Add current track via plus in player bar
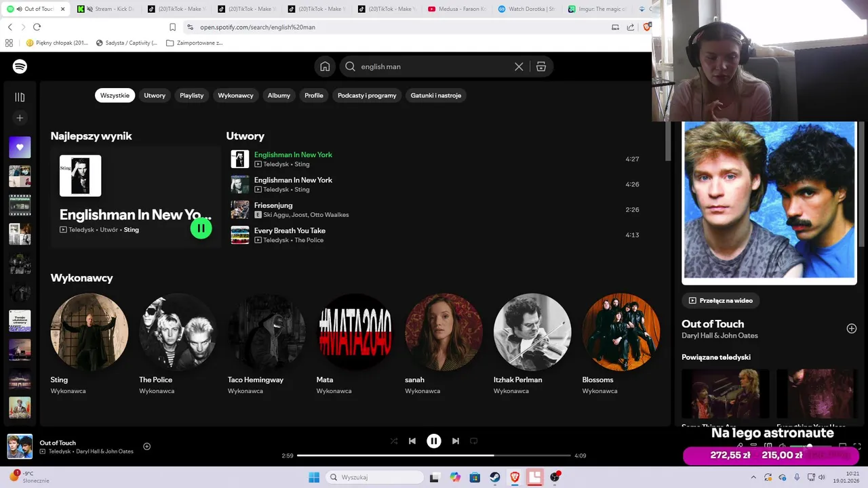 pos(146,447)
